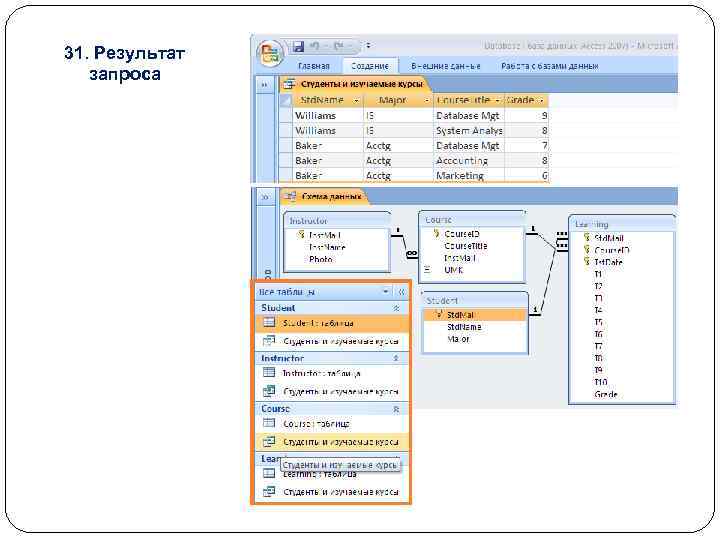Screen dimensions: 720x540
Task: Select the TstDate key field in Learning table
Action: click(608, 263)
